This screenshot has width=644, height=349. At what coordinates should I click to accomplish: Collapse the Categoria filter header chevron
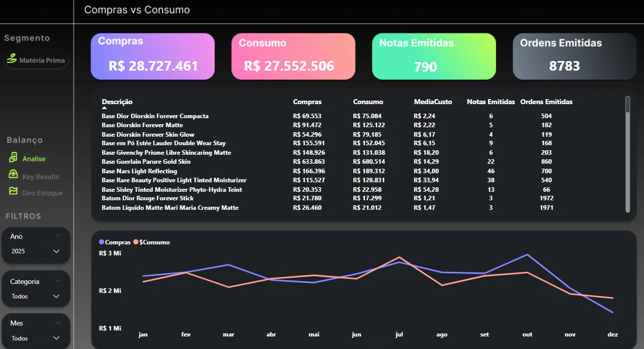click(59, 281)
